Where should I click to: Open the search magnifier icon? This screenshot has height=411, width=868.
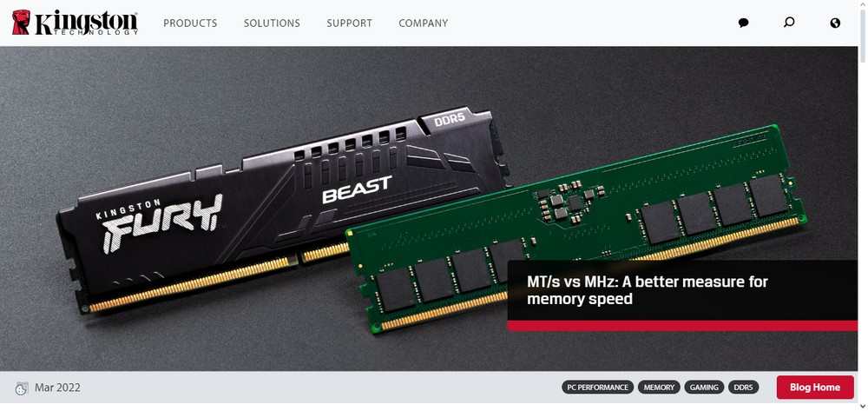click(789, 22)
